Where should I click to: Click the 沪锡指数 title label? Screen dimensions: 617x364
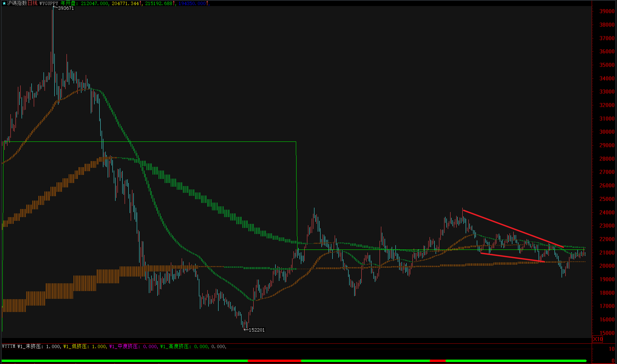(x=17, y=3)
